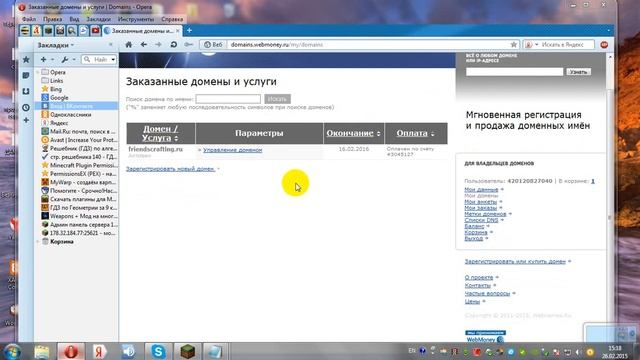
Task: Click Зарегистрировать новый домен link
Action: coord(170,169)
